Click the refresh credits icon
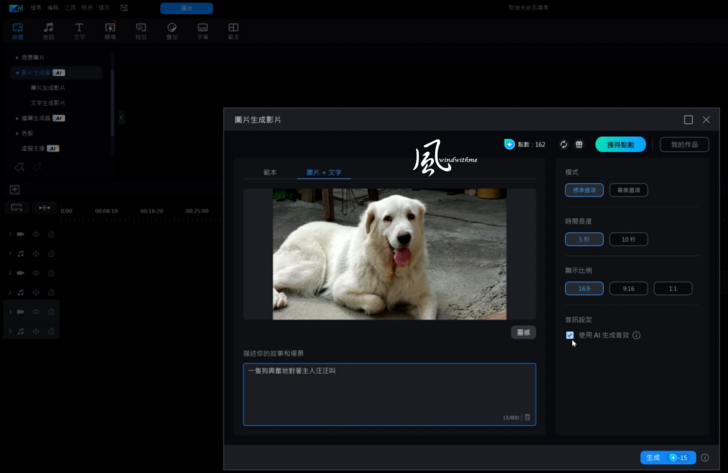This screenshot has width=728, height=473. click(563, 144)
